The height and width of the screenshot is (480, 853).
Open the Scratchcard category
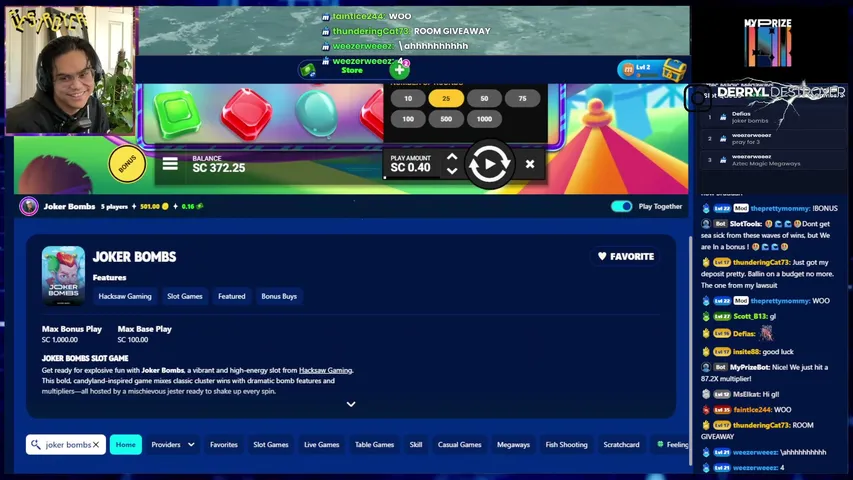[621, 445]
